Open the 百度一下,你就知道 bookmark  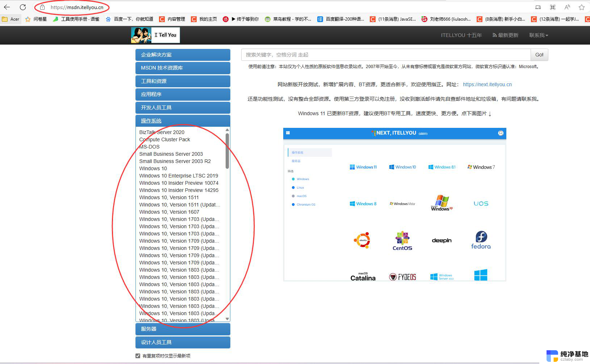click(x=129, y=19)
